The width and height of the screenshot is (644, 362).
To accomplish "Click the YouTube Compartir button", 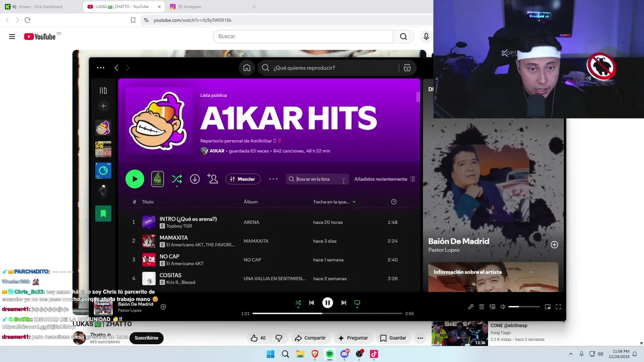I will click(310, 338).
